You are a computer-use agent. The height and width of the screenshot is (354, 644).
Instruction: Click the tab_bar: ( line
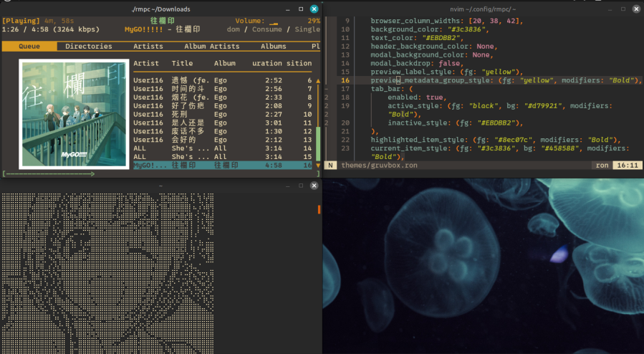pyautogui.click(x=391, y=89)
